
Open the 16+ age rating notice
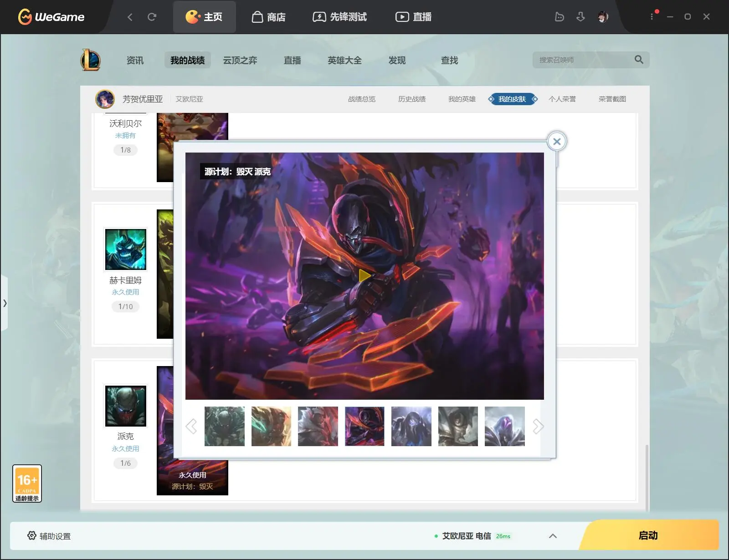27,484
